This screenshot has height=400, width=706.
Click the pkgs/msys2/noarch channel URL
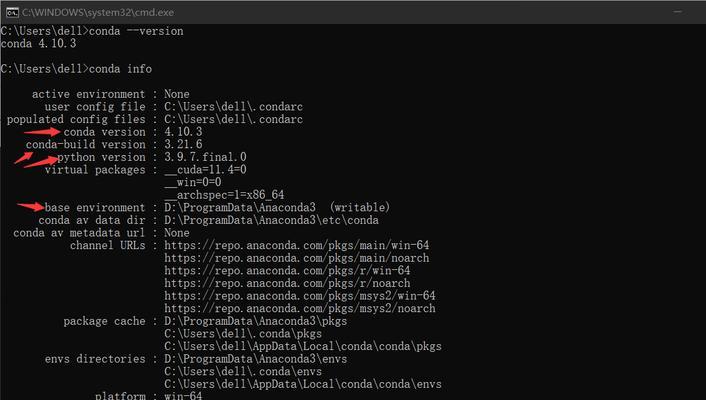[x=299, y=309]
